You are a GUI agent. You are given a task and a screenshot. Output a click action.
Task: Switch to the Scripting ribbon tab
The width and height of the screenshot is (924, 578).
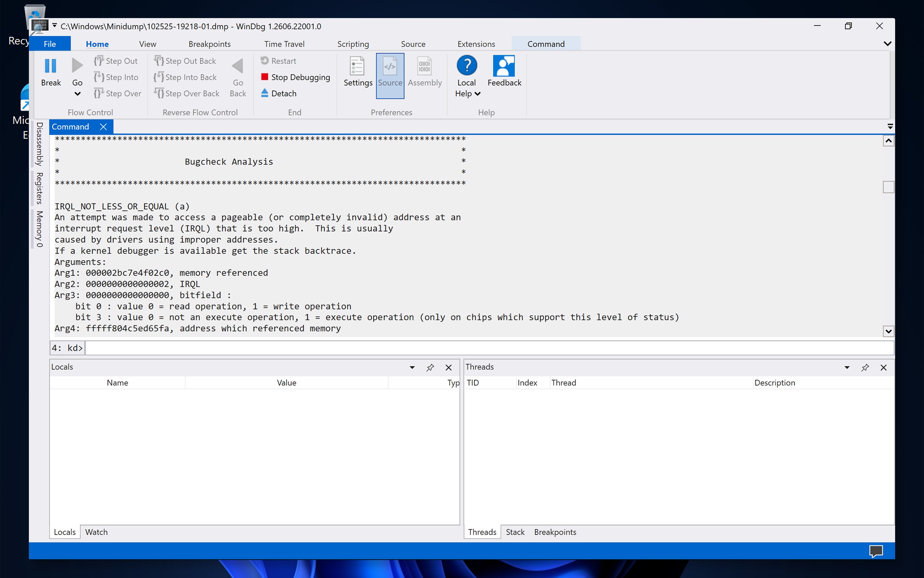point(353,44)
